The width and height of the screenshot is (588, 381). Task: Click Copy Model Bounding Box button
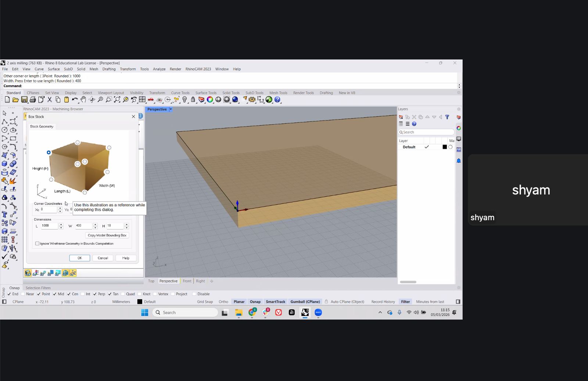(107, 235)
